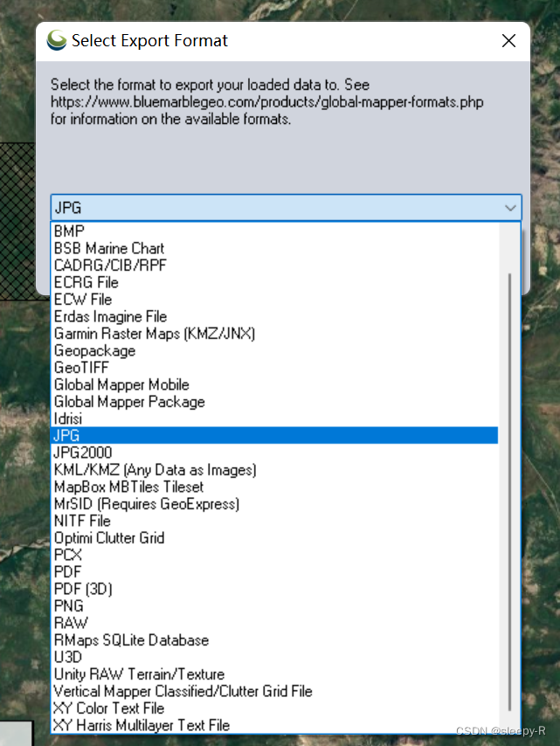Close the Select Export Format dialog
Screen dimensions: 560x746
508,41
